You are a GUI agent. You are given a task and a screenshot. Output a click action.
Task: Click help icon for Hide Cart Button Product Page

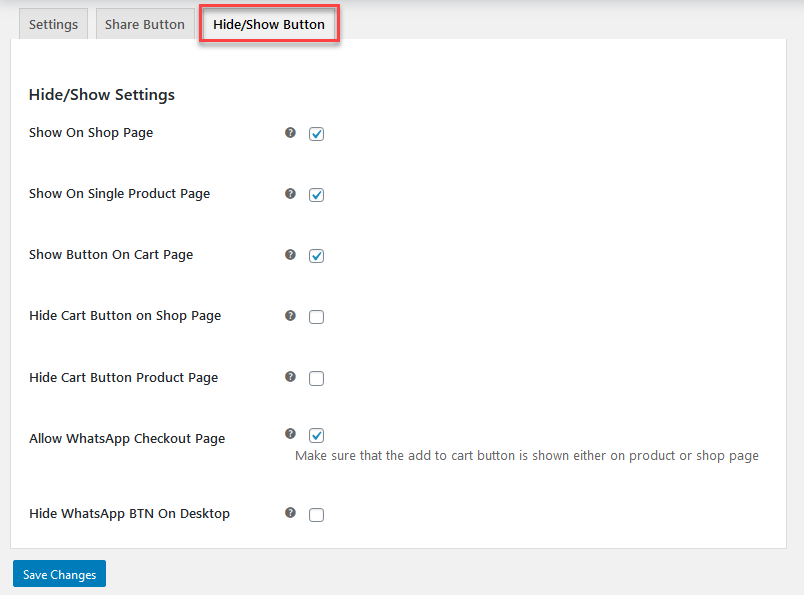290,377
